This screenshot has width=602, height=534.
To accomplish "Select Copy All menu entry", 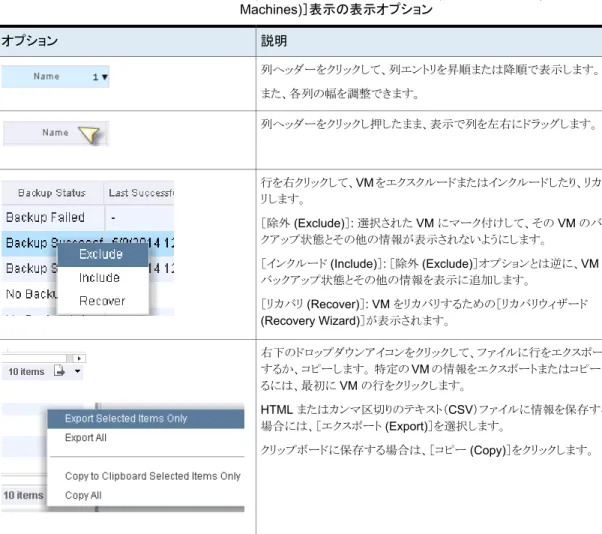I will tap(146, 495).
